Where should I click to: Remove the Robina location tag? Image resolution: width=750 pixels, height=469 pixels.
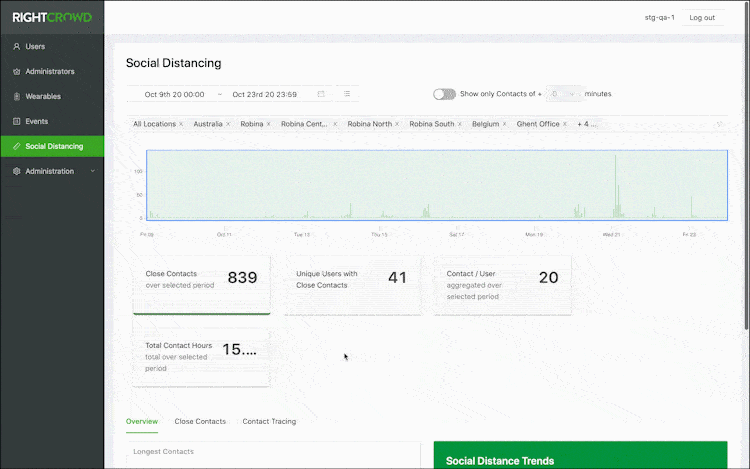(269, 124)
